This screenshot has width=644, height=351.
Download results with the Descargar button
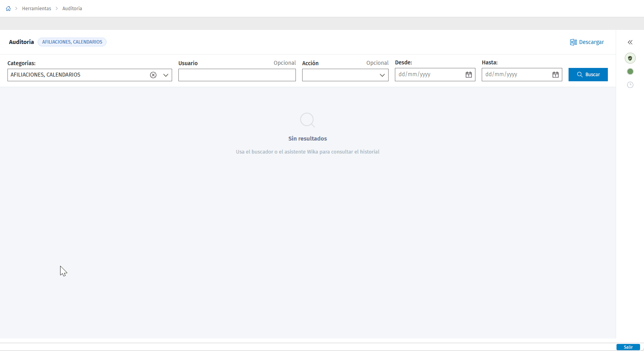(587, 42)
